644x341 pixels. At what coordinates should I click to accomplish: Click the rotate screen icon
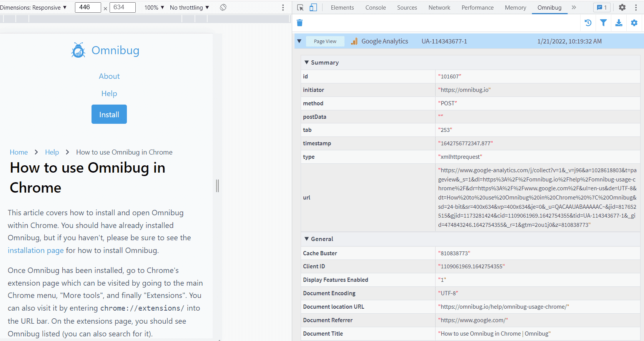coord(223,7)
